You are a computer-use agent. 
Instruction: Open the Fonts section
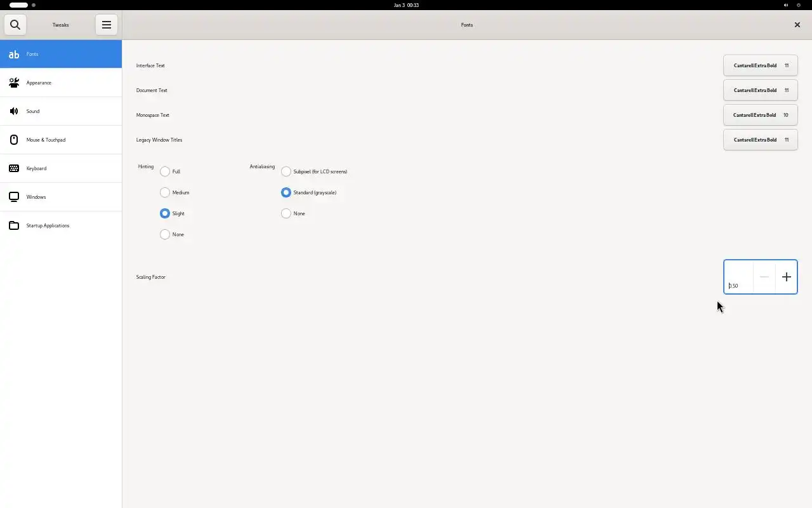pyautogui.click(x=61, y=54)
